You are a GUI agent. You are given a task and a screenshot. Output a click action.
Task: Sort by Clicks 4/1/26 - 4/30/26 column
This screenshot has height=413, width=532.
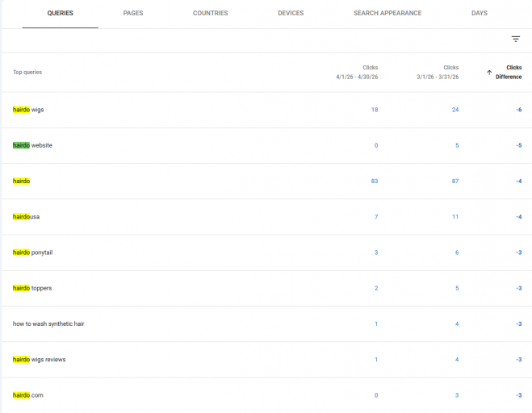pyautogui.click(x=357, y=73)
